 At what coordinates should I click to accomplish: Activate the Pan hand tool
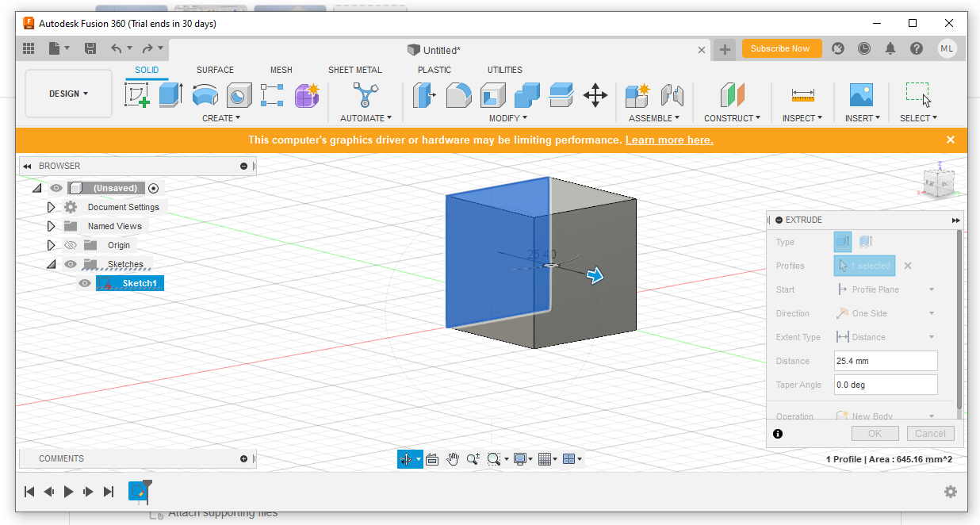(453, 458)
